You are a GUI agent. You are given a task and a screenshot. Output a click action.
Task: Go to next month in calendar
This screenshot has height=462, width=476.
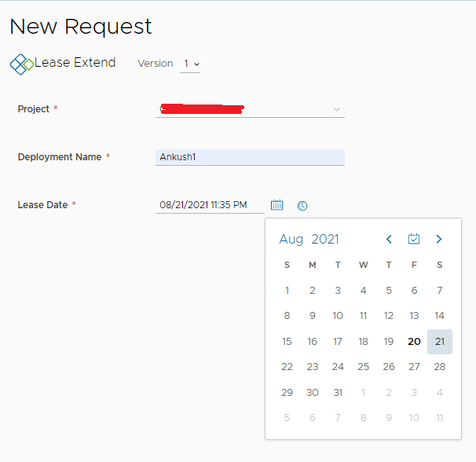pos(439,239)
